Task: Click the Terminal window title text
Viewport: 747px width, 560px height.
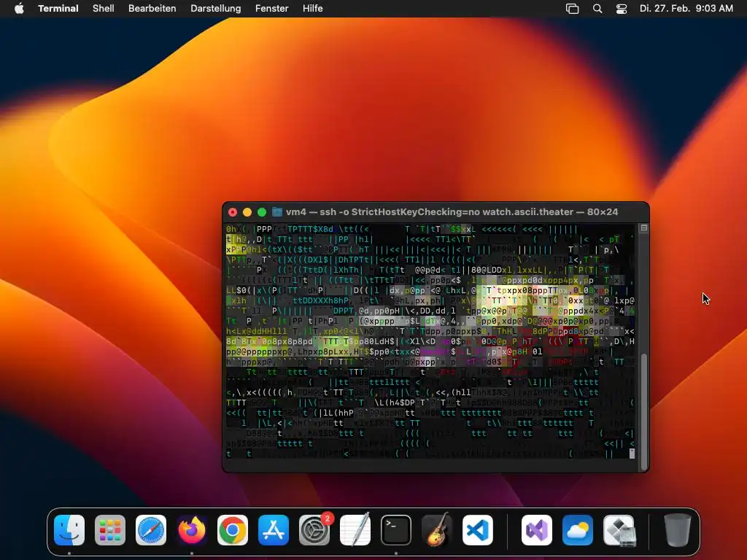Action: click(452, 212)
